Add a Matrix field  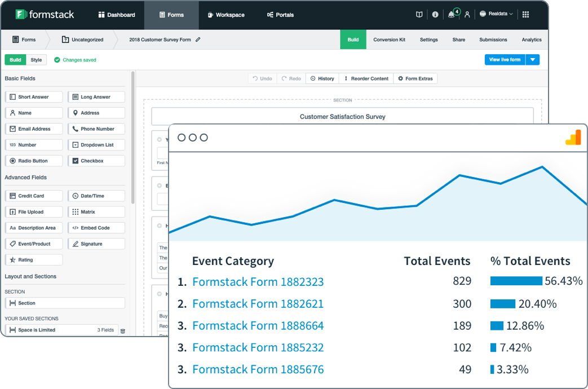click(x=96, y=212)
